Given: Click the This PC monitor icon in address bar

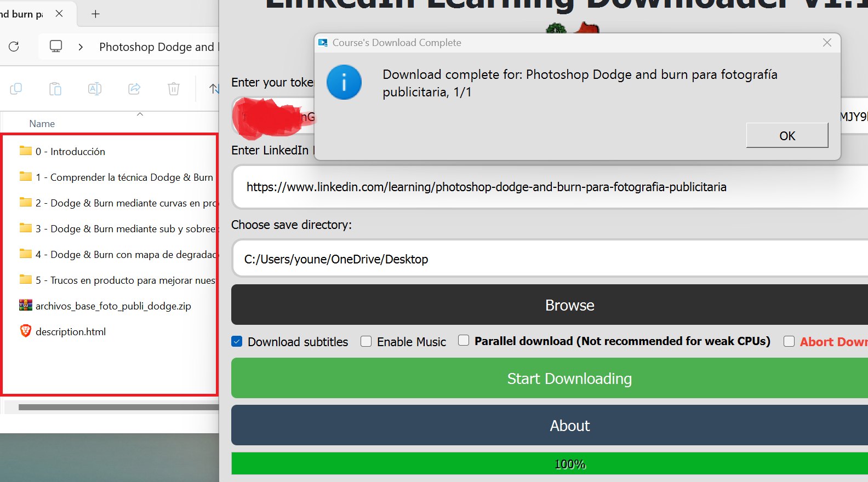Looking at the screenshot, I should (56, 47).
